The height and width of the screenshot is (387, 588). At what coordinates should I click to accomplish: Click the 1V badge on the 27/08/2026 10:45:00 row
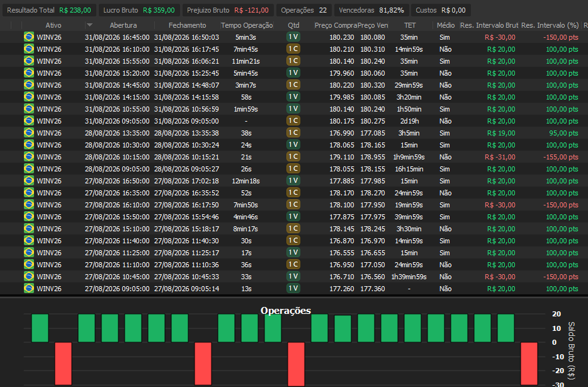[293, 277]
